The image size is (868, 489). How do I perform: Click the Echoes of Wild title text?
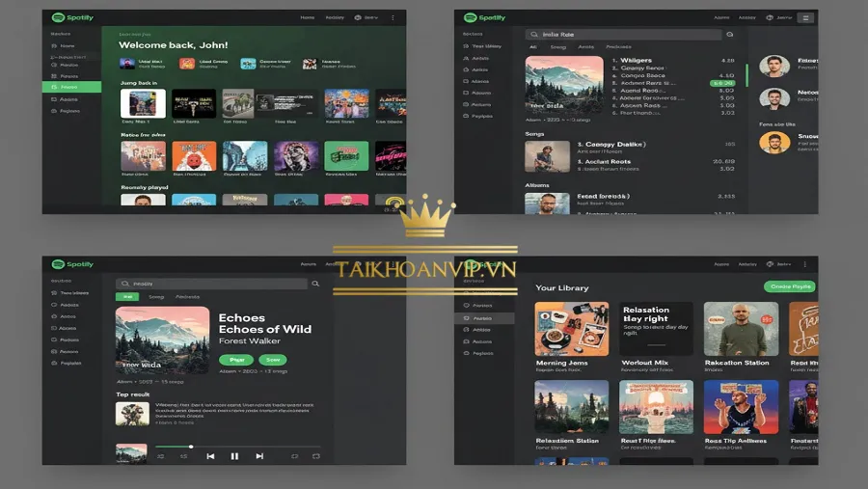coord(264,330)
